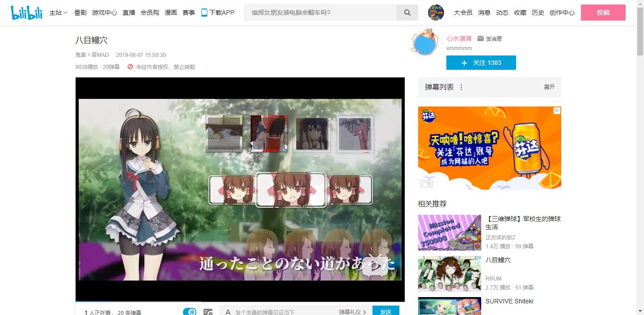Close the Fanta advertisement

coord(557,111)
